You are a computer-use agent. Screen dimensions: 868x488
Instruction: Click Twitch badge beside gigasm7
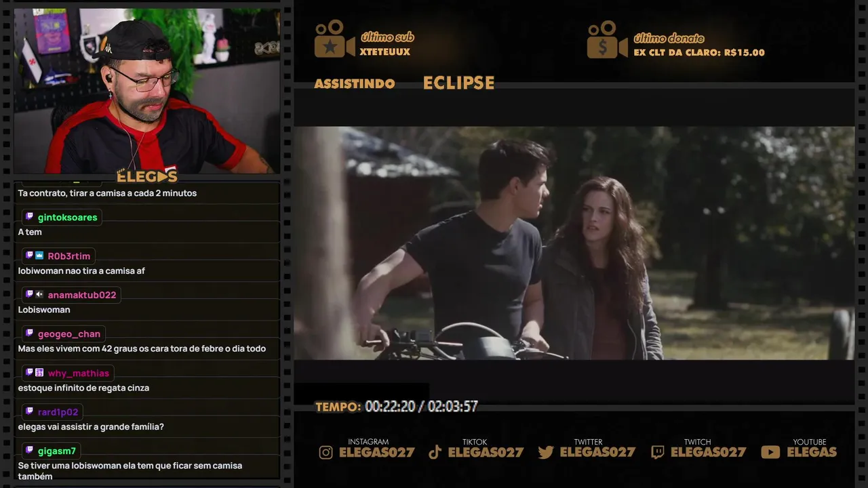(29, 450)
